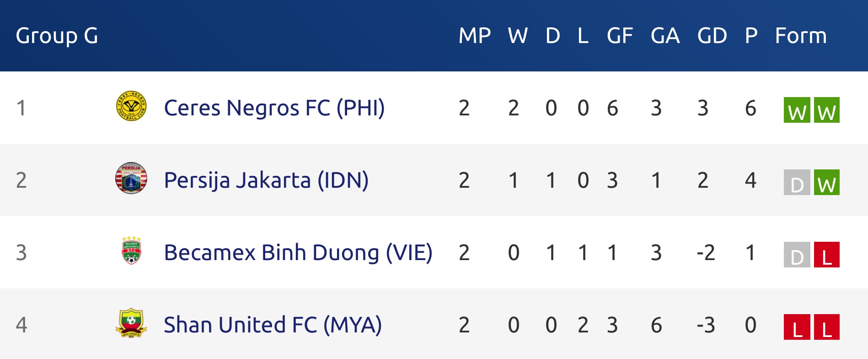Click the Form column header
The image size is (868, 359).
pos(801,36)
